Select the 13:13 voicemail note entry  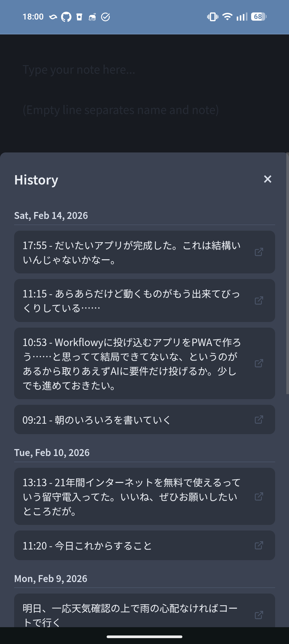coord(132,497)
